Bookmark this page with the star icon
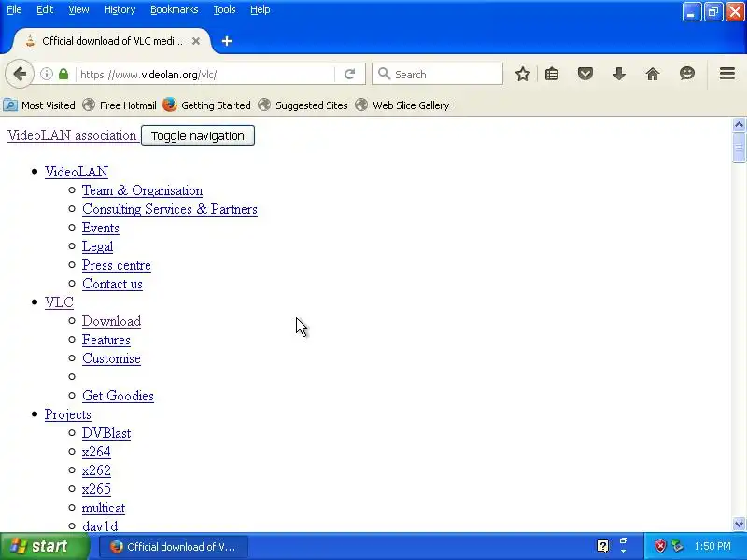Screen dimensions: 747x560 (x=523, y=74)
